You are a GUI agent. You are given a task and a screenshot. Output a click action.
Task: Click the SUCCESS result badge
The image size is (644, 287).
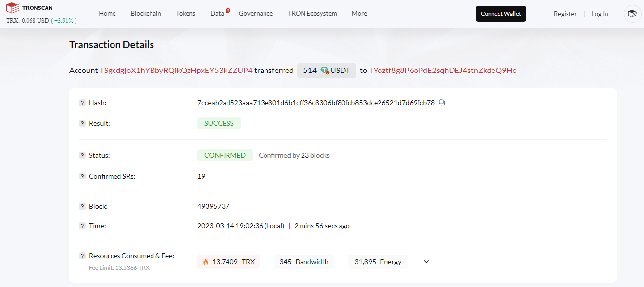219,123
